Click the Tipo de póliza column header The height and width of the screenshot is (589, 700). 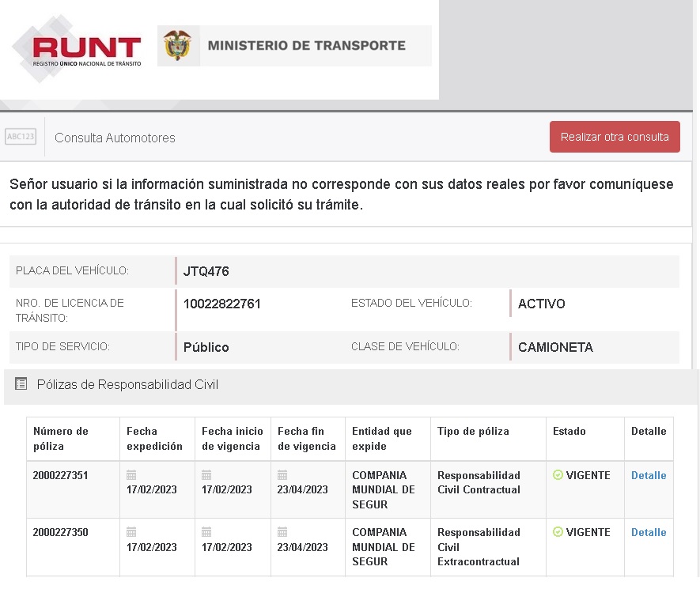(x=473, y=432)
